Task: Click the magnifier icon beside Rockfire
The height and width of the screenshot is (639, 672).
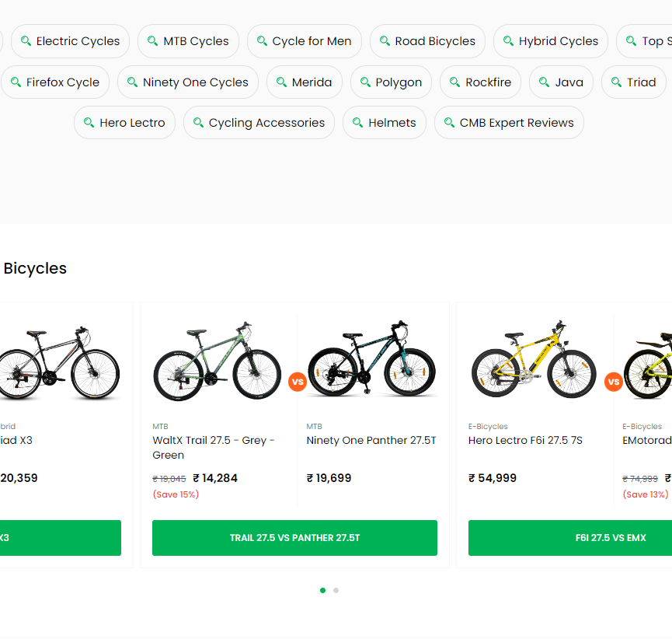Action: tap(454, 82)
